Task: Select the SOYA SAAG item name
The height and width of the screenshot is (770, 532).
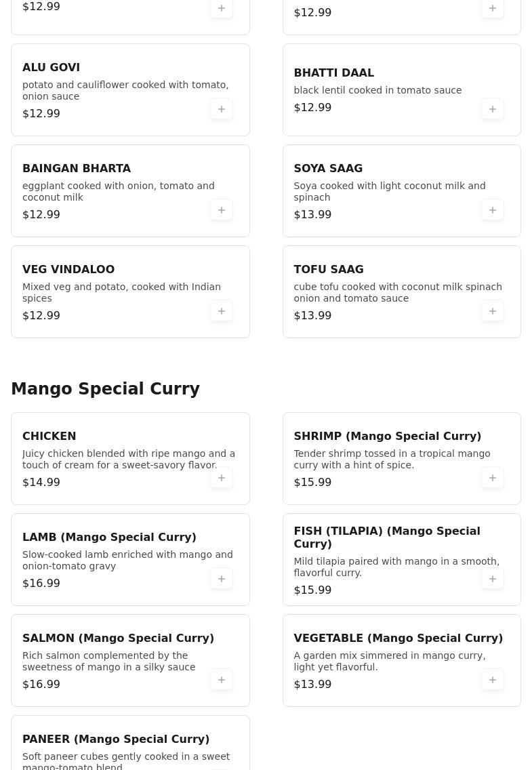Action: coord(328,168)
